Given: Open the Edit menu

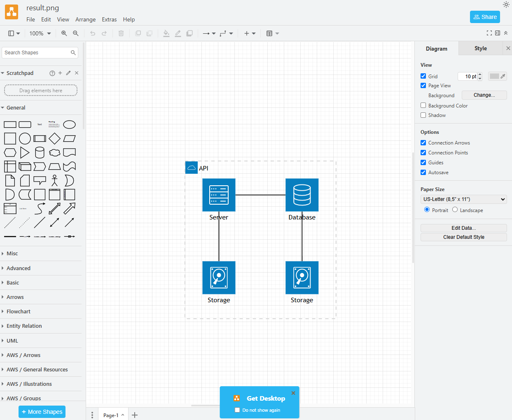Looking at the screenshot, I should (46, 19).
